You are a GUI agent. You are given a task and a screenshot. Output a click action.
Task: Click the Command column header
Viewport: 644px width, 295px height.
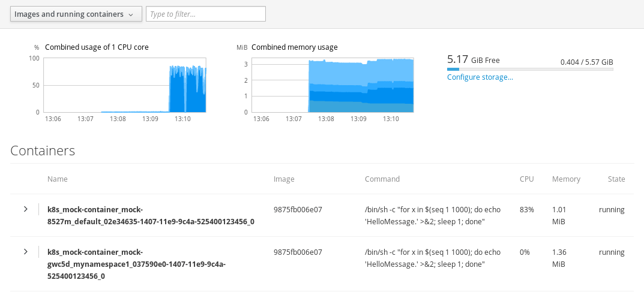point(382,179)
